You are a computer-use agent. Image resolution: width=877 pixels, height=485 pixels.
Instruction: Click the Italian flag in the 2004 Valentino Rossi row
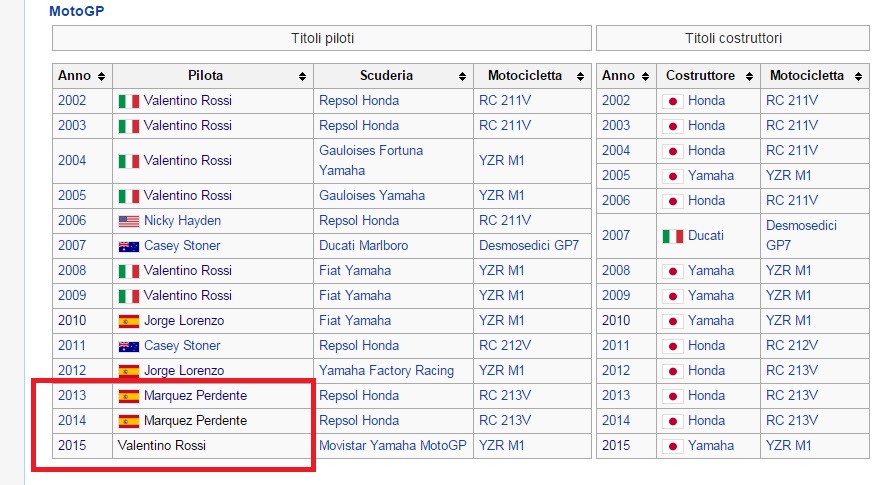(128, 161)
